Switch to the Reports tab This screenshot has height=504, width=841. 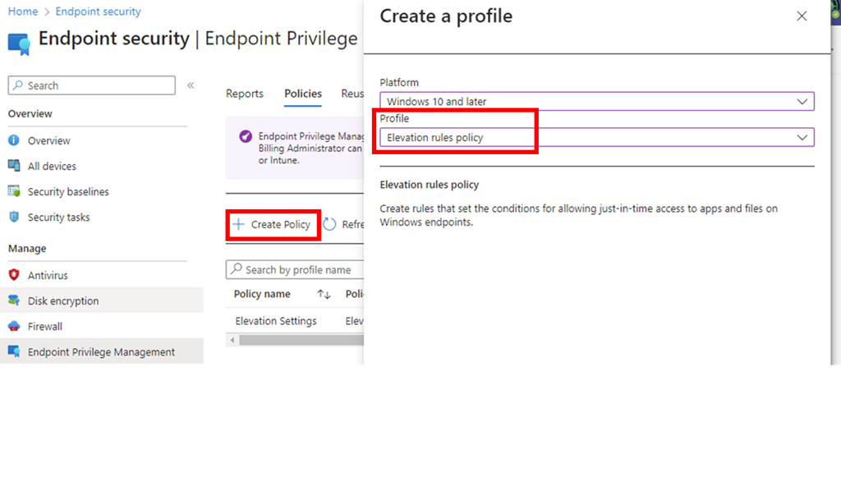pyautogui.click(x=245, y=94)
